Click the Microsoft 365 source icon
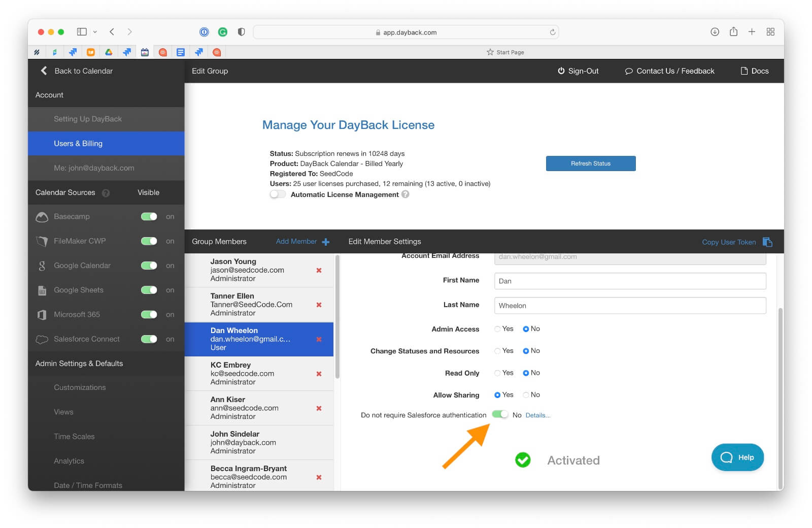The image size is (812, 528). click(x=42, y=315)
